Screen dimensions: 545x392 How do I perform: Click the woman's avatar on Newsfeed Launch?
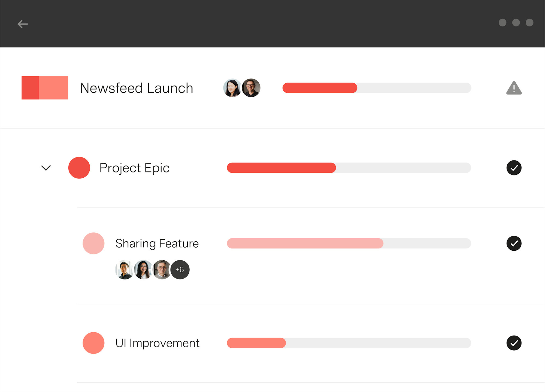coord(232,88)
